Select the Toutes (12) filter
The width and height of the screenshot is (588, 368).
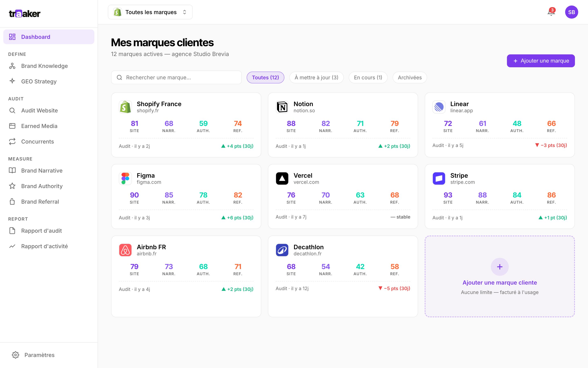pyautogui.click(x=265, y=77)
